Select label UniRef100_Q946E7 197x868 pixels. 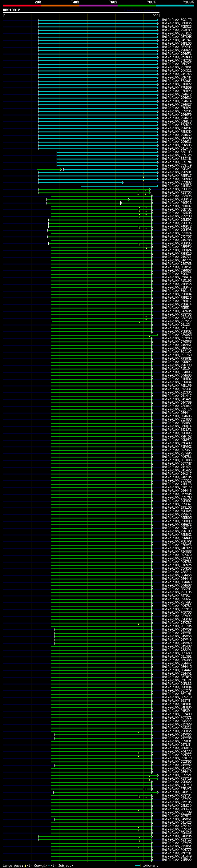[177, 104]
